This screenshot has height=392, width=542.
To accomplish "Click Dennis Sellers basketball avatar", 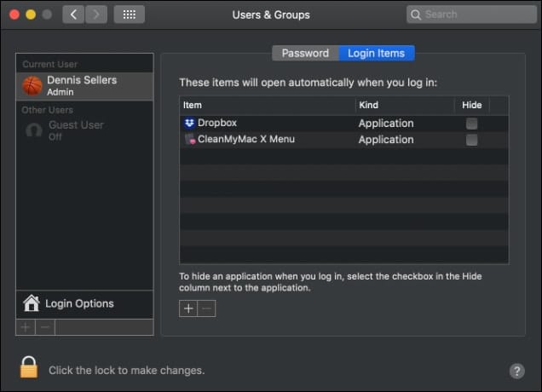I will (x=32, y=85).
